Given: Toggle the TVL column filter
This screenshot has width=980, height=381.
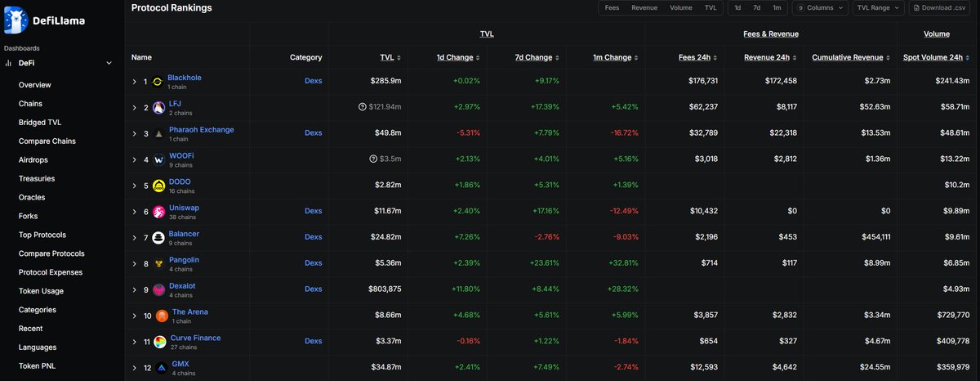Looking at the screenshot, I should click(710, 7).
